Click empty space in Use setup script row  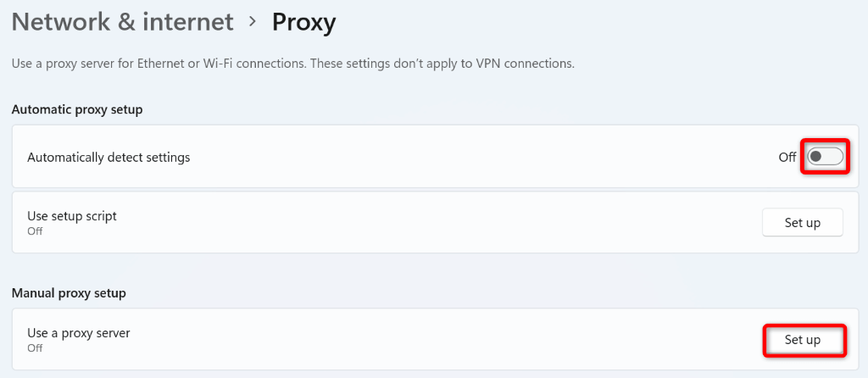[424, 223]
